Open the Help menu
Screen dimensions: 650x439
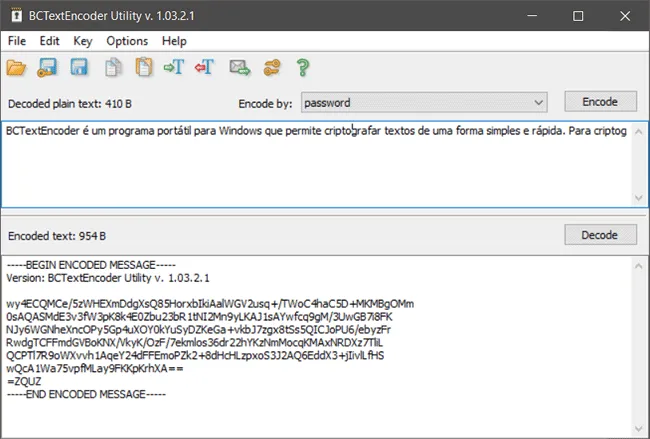[x=174, y=41]
